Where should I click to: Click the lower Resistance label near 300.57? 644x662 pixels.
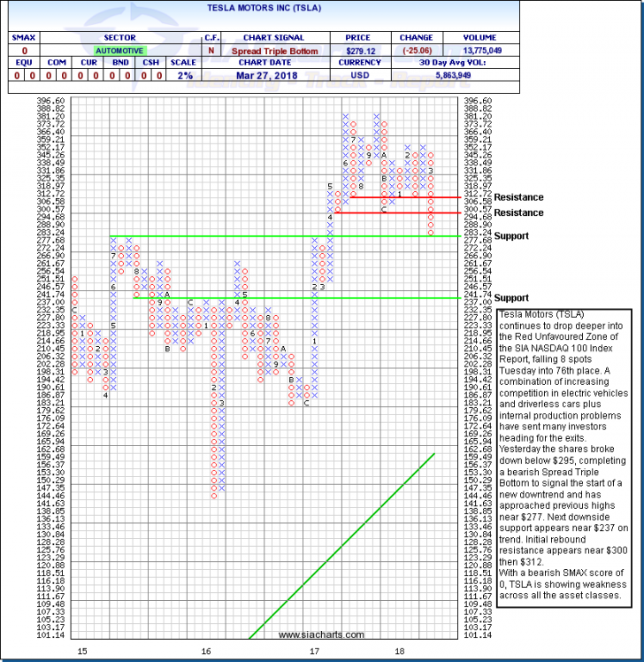(x=518, y=213)
